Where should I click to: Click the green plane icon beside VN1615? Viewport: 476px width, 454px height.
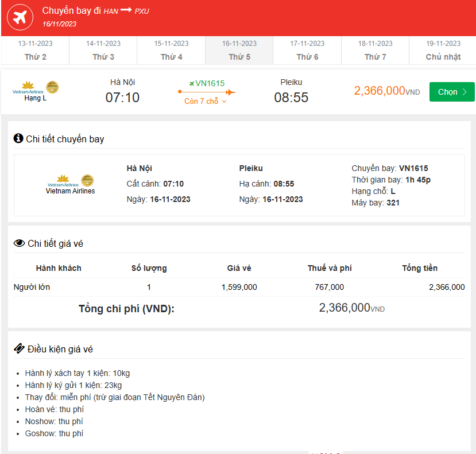tap(192, 83)
